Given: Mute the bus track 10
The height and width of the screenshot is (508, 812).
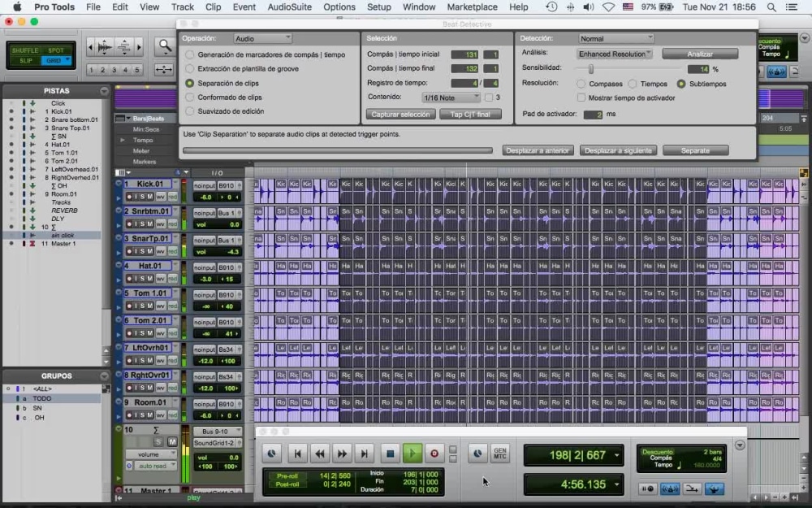Looking at the screenshot, I should [172, 441].
